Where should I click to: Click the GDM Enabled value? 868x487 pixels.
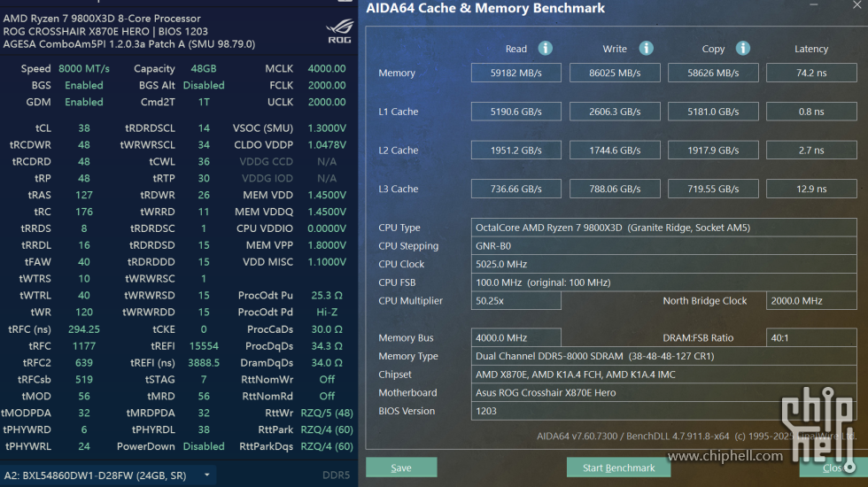point(84,102)
